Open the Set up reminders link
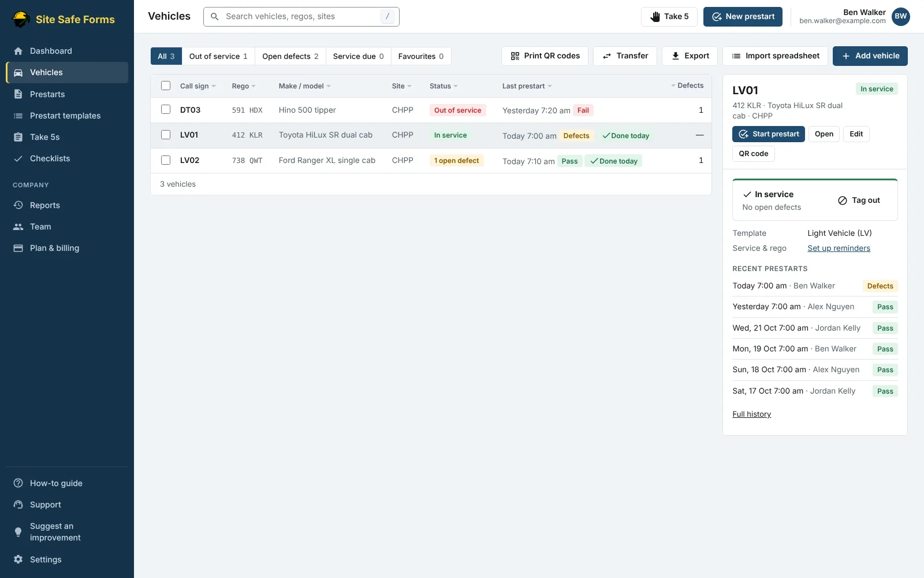Viewport: 924px width, 578px height. pos(839,249)
